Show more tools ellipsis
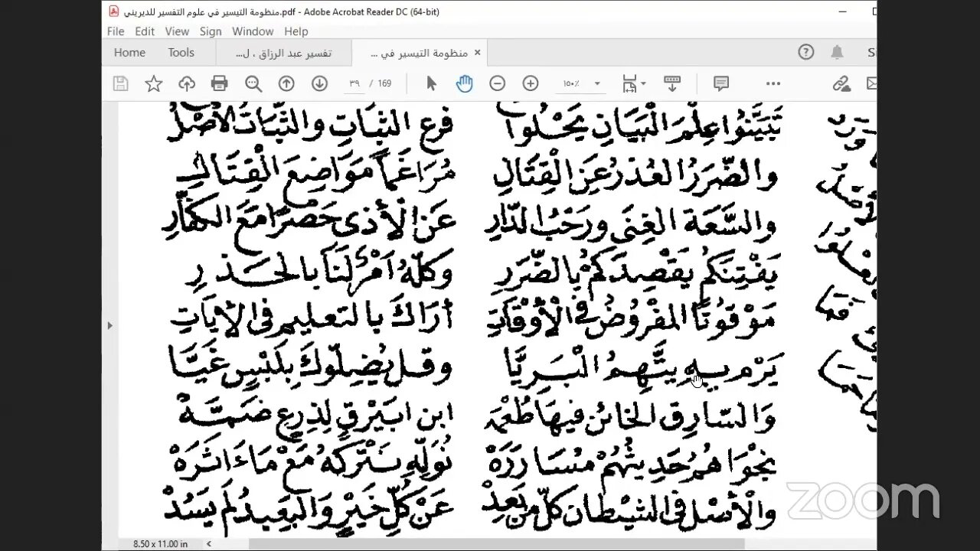 [x=773, y=83]
